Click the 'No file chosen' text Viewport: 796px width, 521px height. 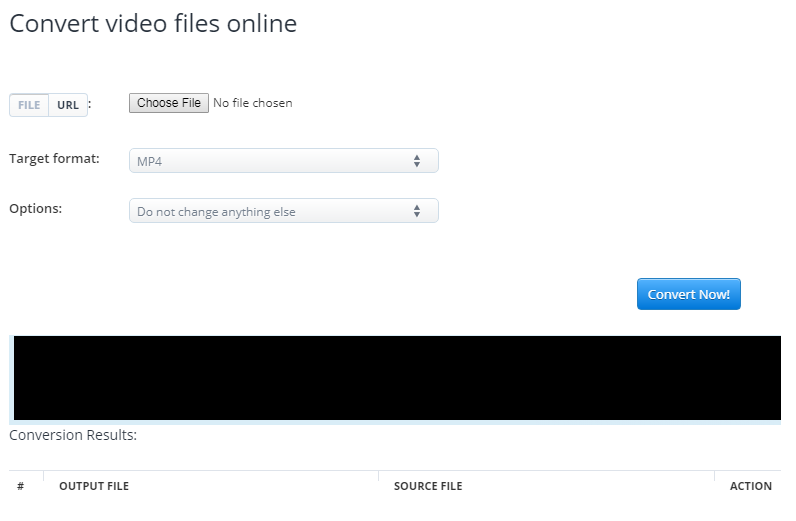coord(253,103)
